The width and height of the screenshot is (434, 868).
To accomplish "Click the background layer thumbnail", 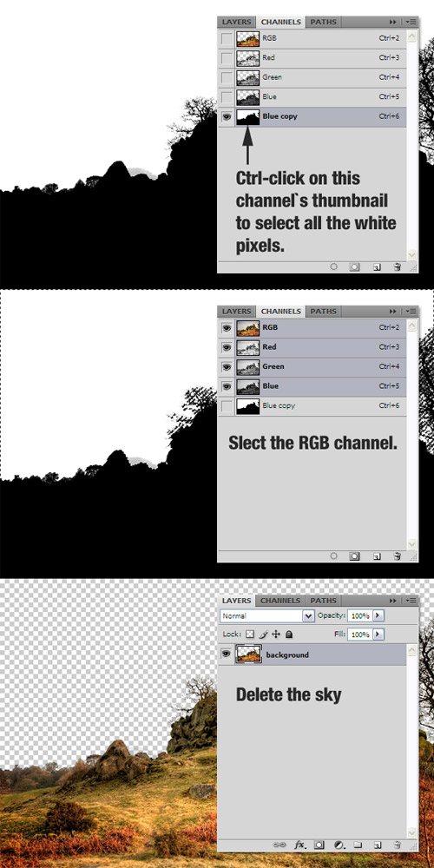I will (247, 654).
